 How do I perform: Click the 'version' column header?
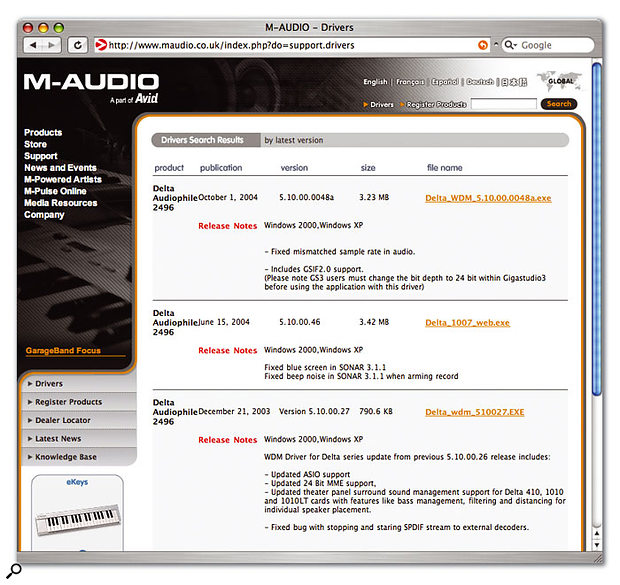click(294, 168)
